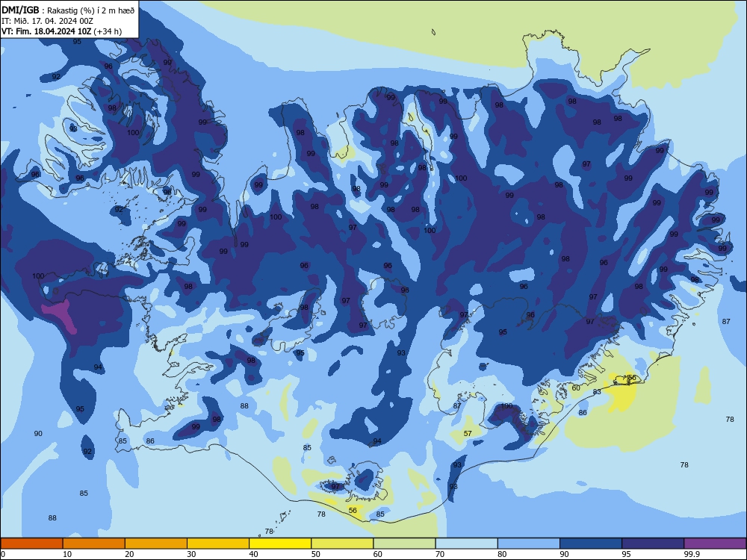
Task: Click the '99.9' legend label
Action: click(692, 554)
